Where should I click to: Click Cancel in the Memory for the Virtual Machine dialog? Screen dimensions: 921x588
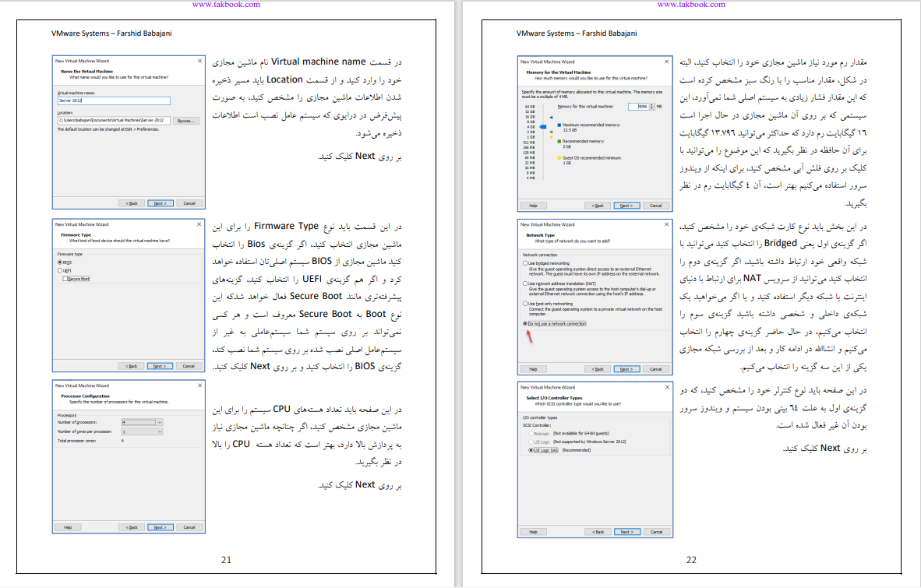pyautogui.click(x=655, y=206)
